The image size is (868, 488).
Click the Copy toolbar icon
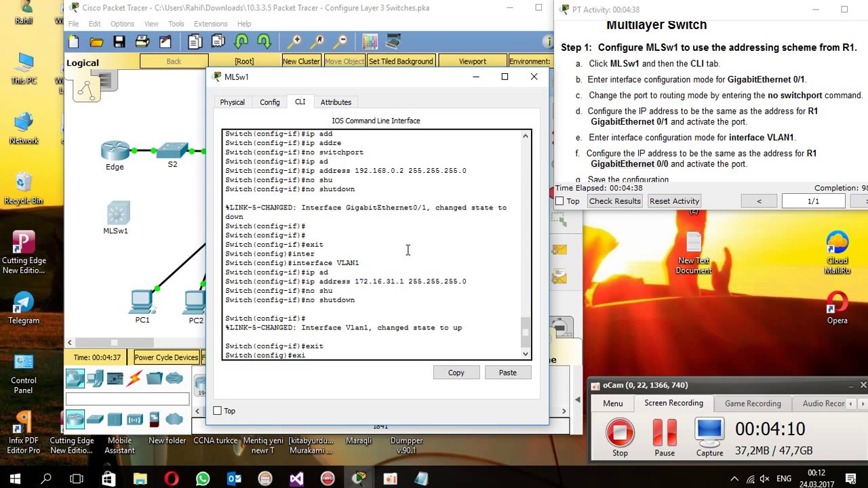click(x=195, y=42)
